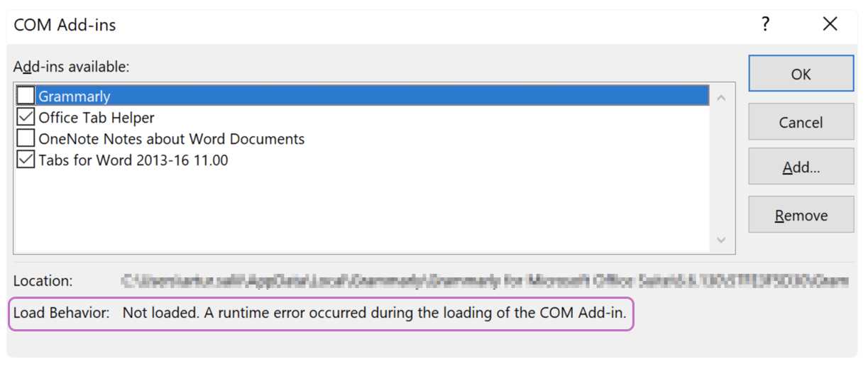Viewport: 868px width, 391px height.
Task: Open dialog help with the question mark
Action: (766, 25)
